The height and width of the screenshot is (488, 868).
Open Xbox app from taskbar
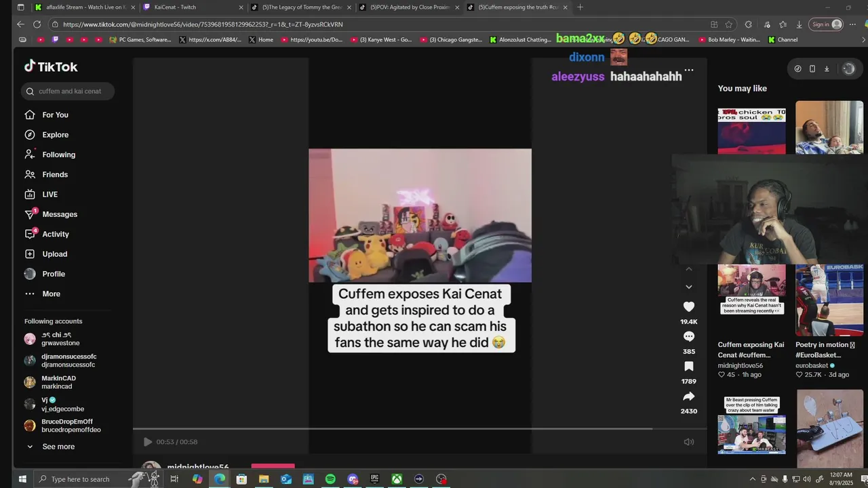click(397, 479)
